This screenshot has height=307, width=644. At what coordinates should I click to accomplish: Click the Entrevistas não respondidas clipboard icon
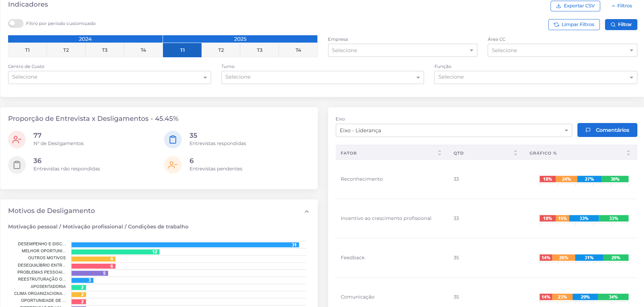pos(17,165)
